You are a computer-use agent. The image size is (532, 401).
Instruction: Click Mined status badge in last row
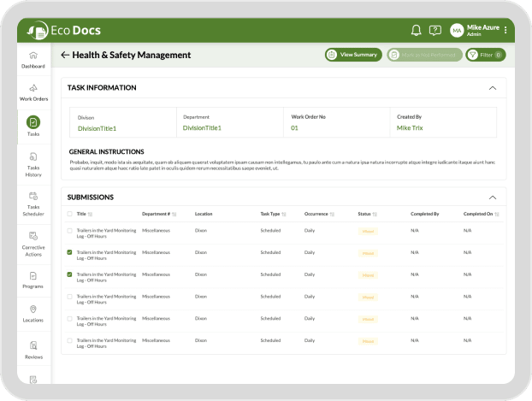click(369, 341)
